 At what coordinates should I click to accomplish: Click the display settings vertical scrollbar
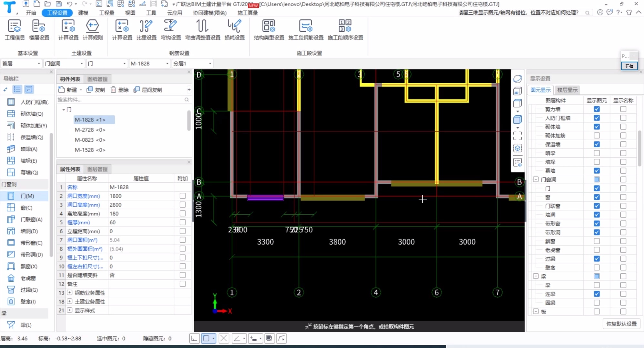click(639, 148)
